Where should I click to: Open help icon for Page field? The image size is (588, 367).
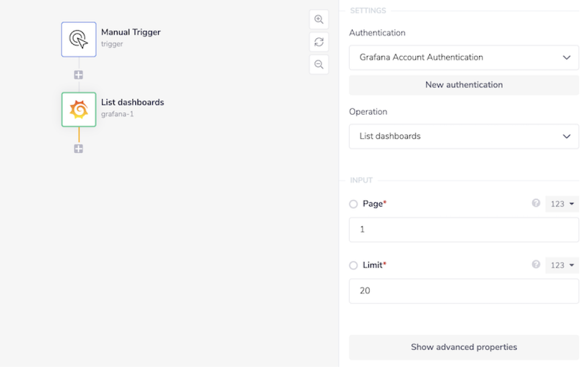pyautogui.click(x=536, y=203)
